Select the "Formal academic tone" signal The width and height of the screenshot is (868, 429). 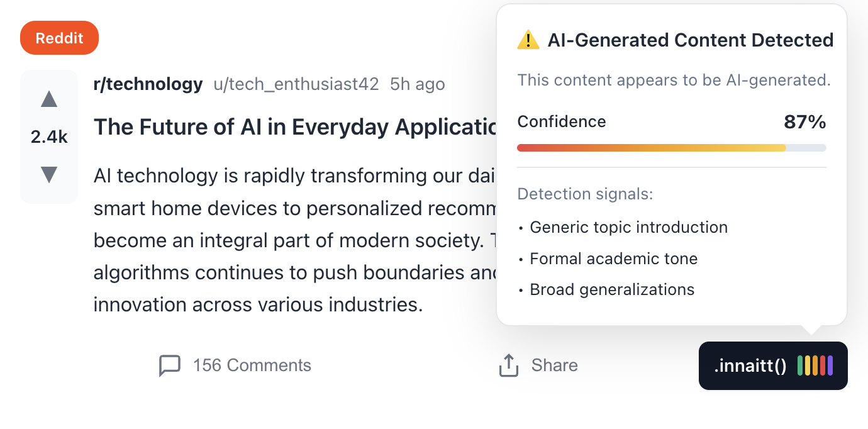pyautogui.click(x=613, y=259)
